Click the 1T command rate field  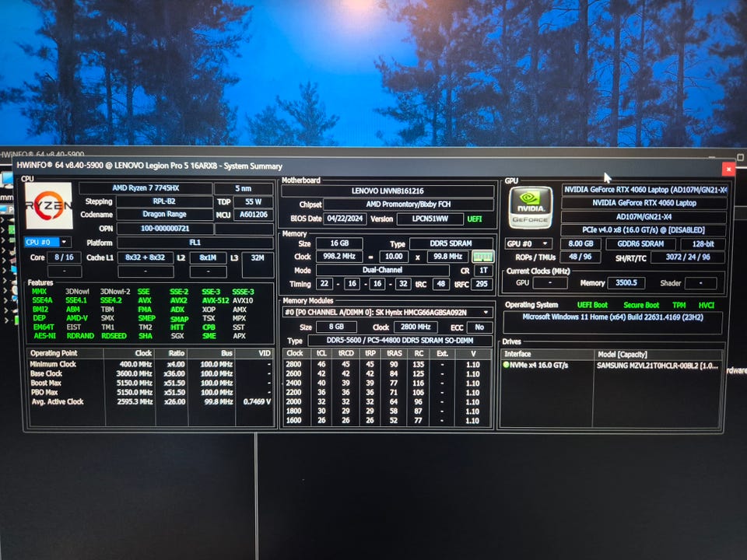tap(483, 271)
